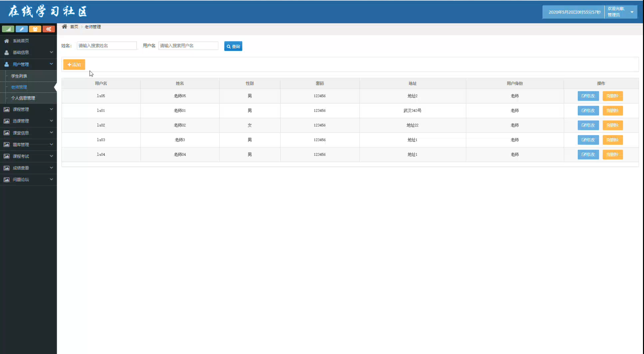
Task: Expand the 课程管理 chevron
Action: (x=51, y=109)
